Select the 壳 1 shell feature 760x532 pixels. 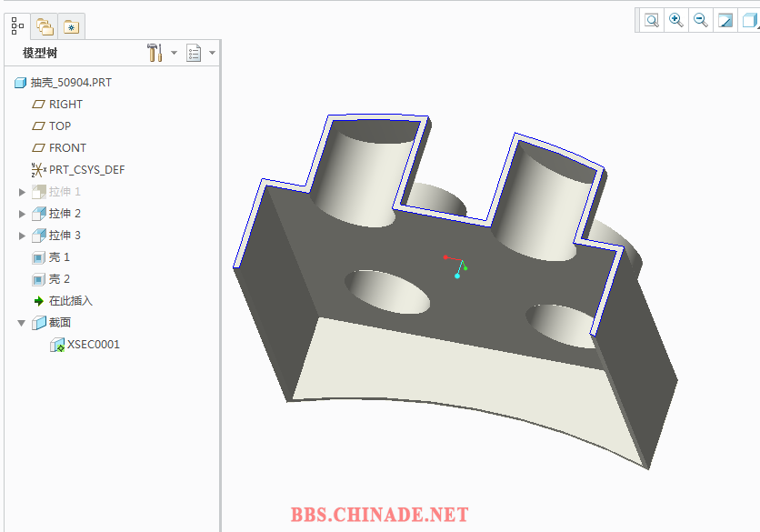(x=59, y=257)
